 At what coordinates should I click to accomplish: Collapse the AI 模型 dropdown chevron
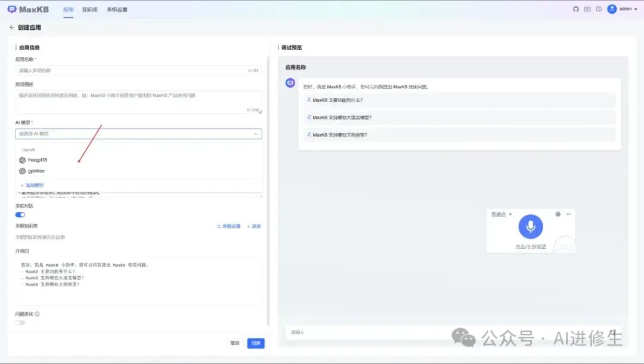255,134
